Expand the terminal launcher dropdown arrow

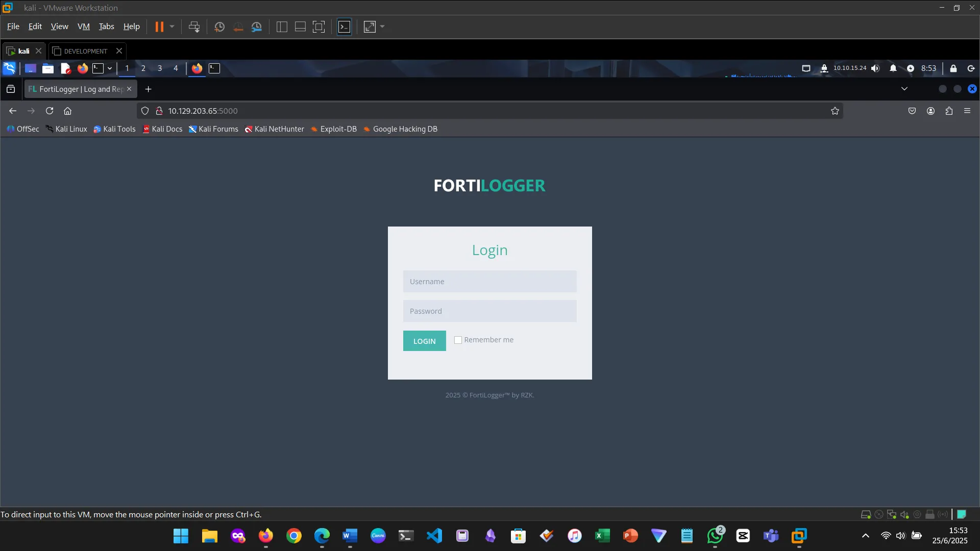[109, 68]
